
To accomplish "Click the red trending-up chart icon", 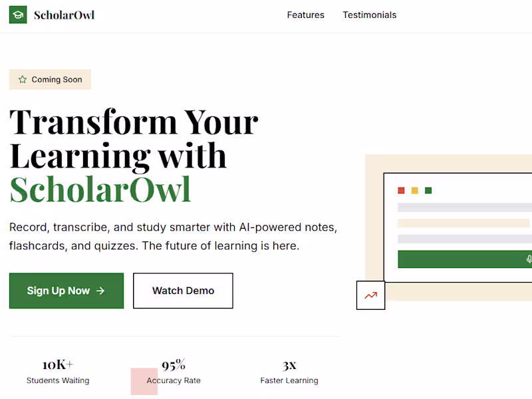I will (370, 295).
